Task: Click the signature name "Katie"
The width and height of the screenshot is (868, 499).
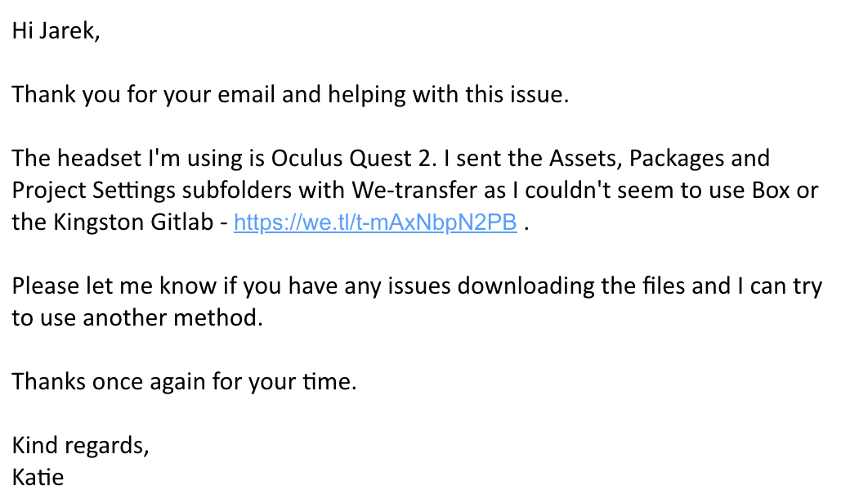Action: click(x=38, y=477)
